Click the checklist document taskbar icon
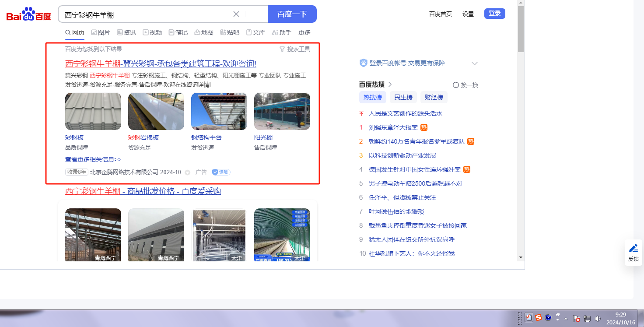Viewport: 644px width, 327px height. tap(529, 317)
